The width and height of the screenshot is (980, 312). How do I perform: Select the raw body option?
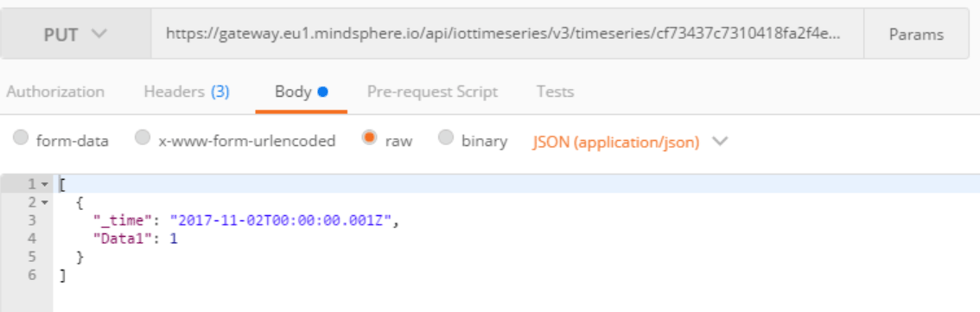pos(369,137)
